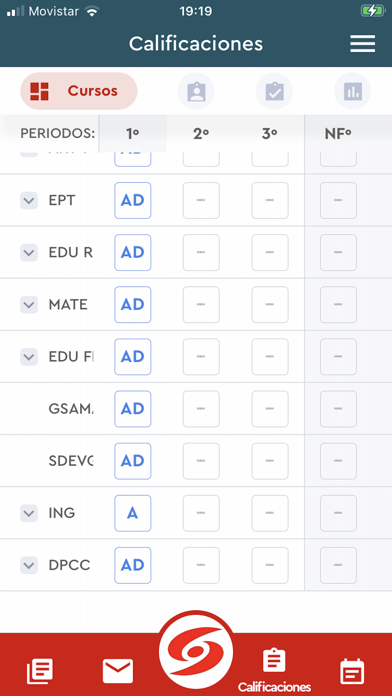The image size is (392, 696).
Task: Expand the MATE course chevron
Action: [29, 305]
